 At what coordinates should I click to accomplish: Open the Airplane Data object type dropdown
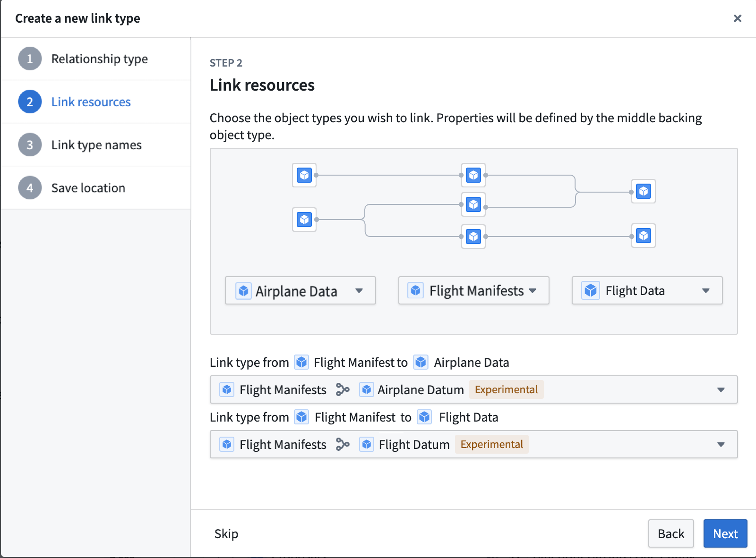[359, 291]
